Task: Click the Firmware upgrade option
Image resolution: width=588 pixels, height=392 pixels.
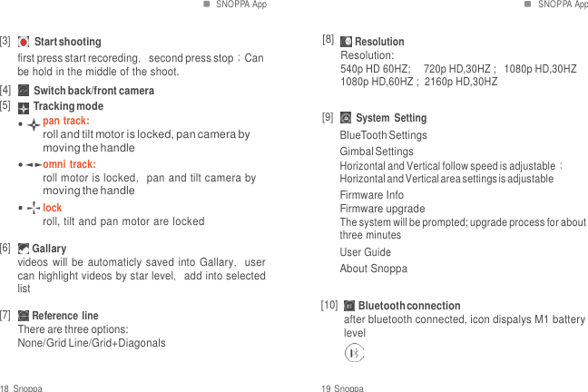Action: 382,209
